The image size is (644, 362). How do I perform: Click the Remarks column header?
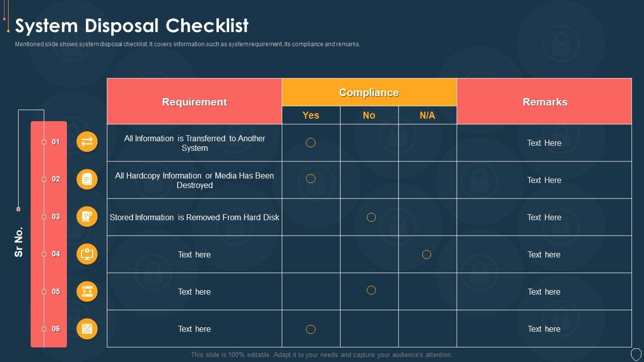click(x=545, y=102)
